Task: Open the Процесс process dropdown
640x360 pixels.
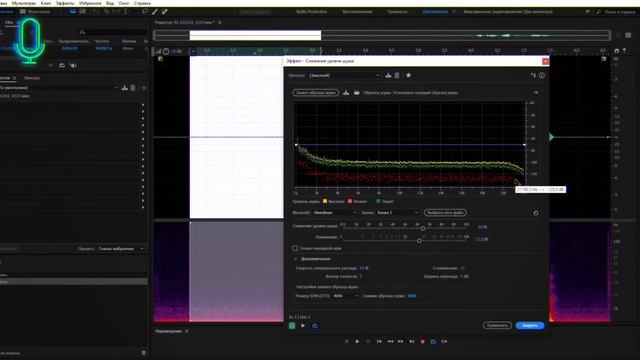Action: (x=120, y=249)
